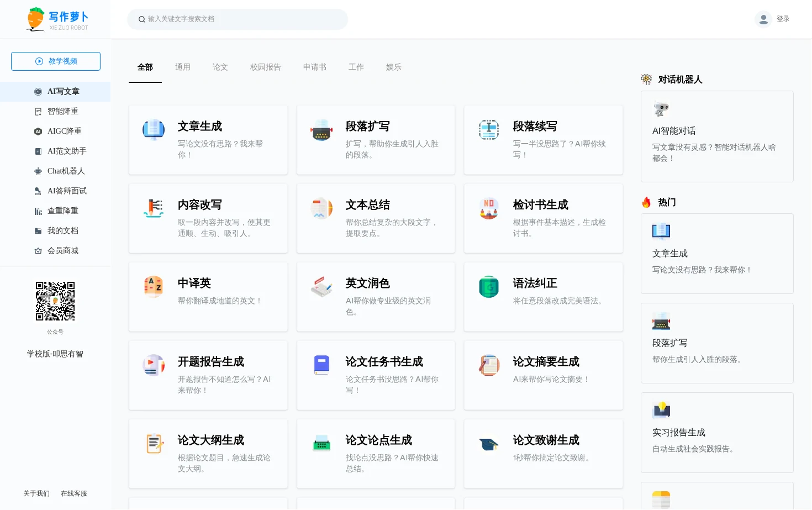The width and height of the screenshot is (812, 510).
Task: Click the Chat机器人 sidebar robot icon
Action: point(38,171)
